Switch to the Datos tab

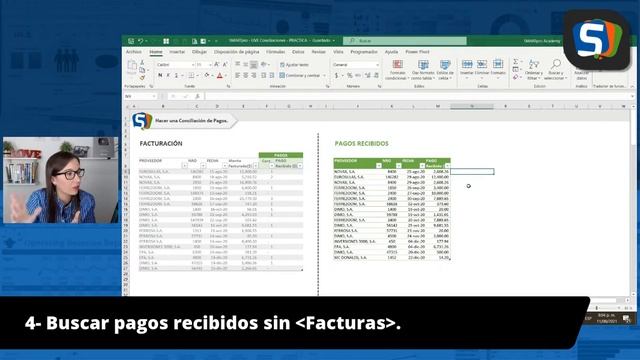coord(298,52)
